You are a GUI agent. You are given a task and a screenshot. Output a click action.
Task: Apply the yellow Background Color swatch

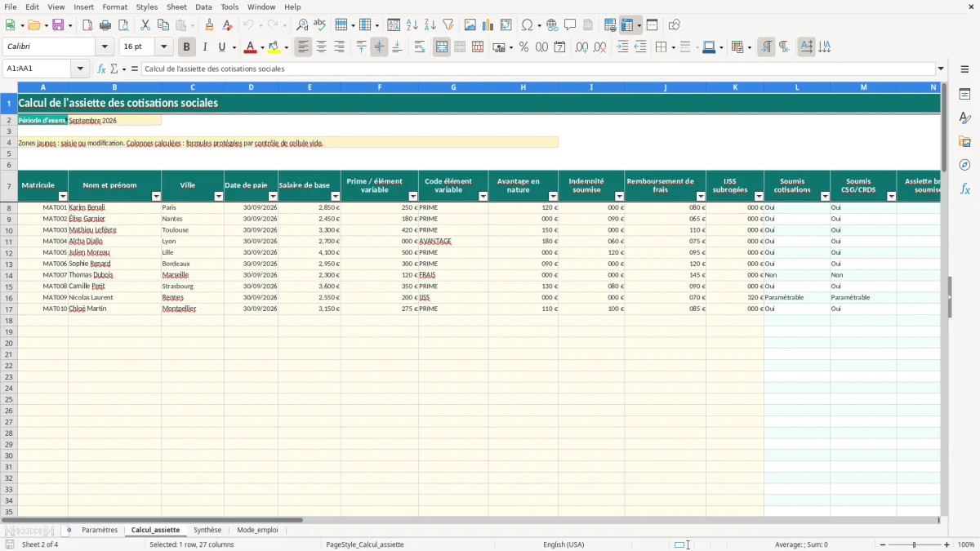(x=274, y=47)
